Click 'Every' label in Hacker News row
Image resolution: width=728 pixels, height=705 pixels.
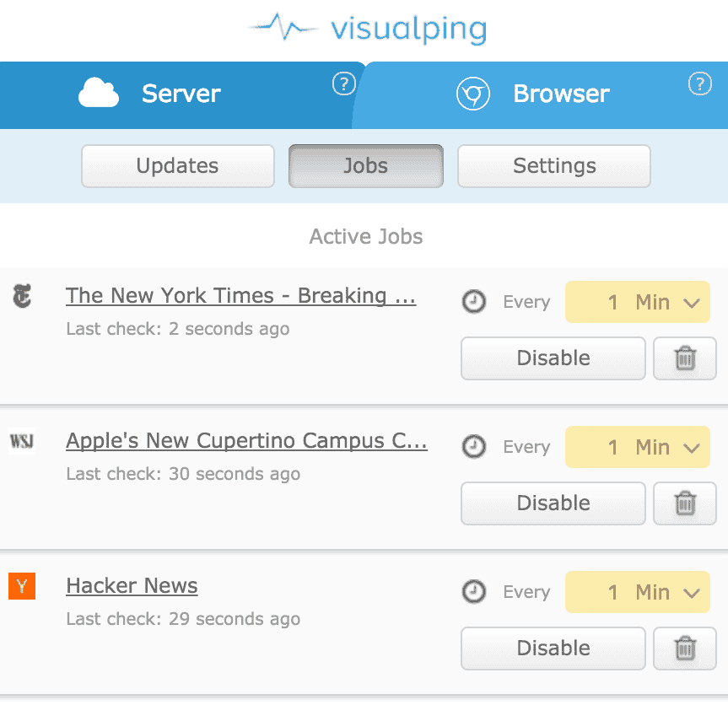pyautogui.click(x=526, y=592)
